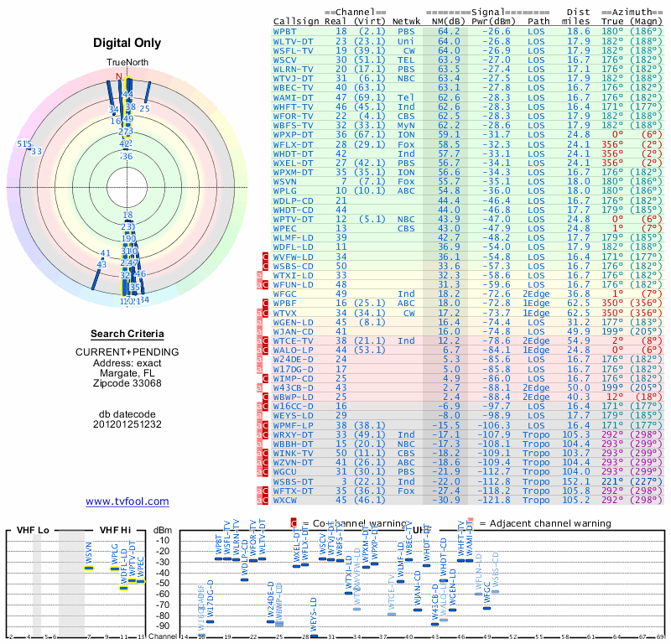Viewport: 671px width, 644px height.
Task: Click WSBS-DT callsign in the table
Action: click(x=293, y=482)
